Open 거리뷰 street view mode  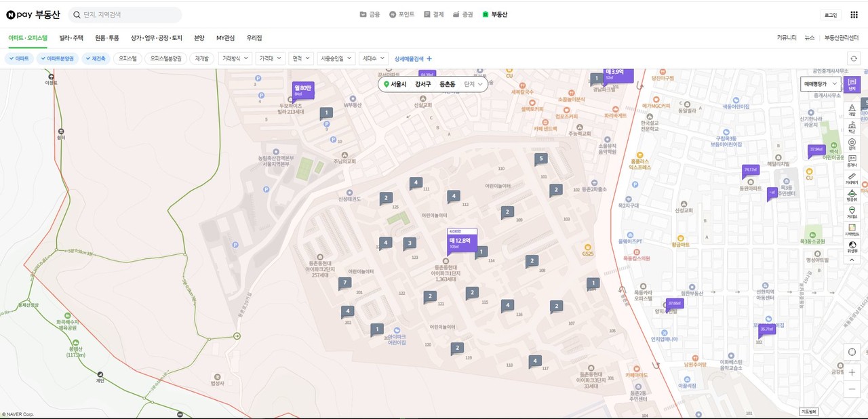click(x=852, y=212)
